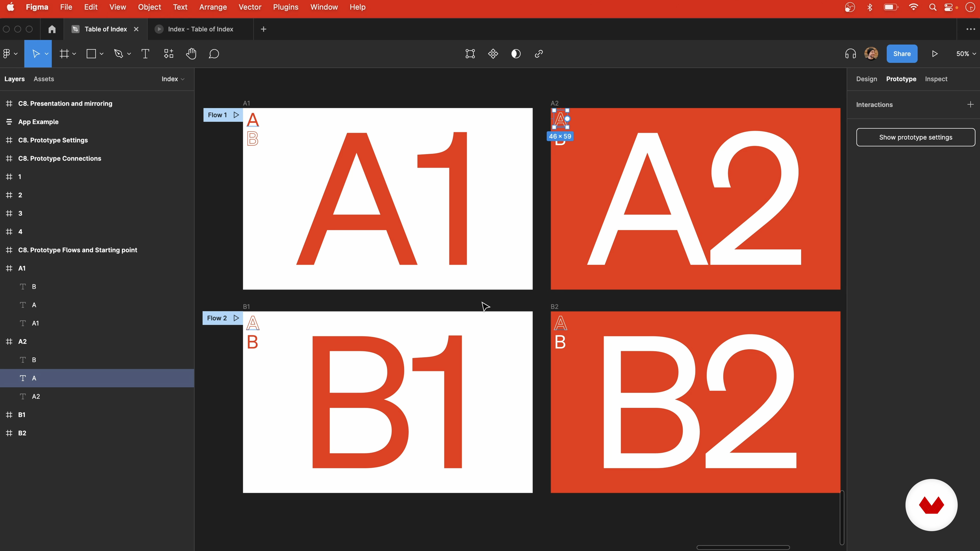The image size is (980, 551).
Task: Open the Figma menu dropdown chevron
Action: click(x=16, y=54)
